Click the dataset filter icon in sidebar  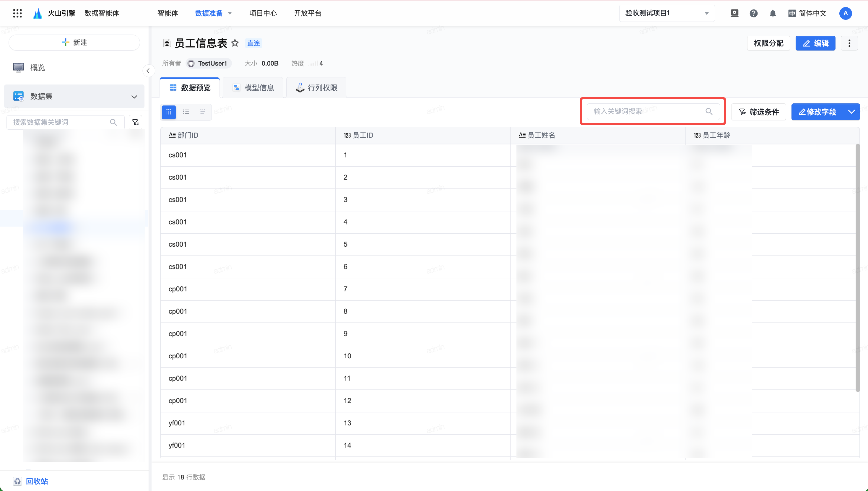pyautogui.click(x=136, y=122)
